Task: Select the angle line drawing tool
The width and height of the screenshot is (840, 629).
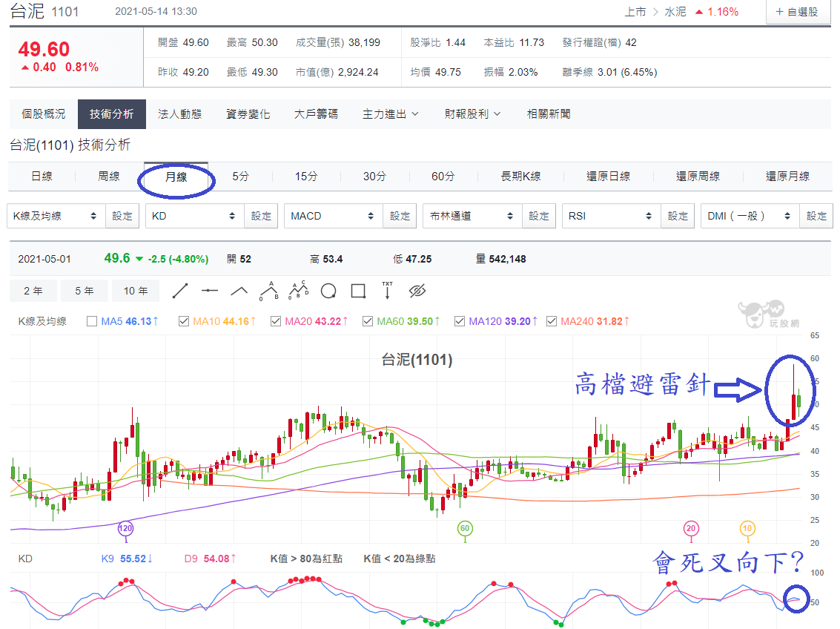Action: pyautogui.click(x=239, y=291)
